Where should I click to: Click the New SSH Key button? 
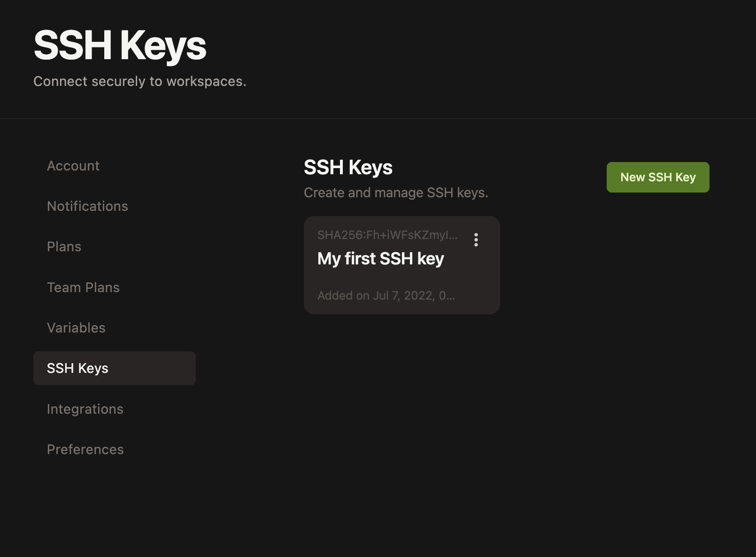pyautogui.click(x=657, y=177)
